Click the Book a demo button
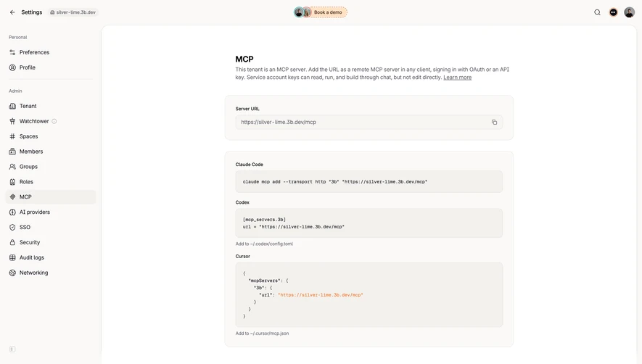This screenshot has height=364, width=642. 321,12
